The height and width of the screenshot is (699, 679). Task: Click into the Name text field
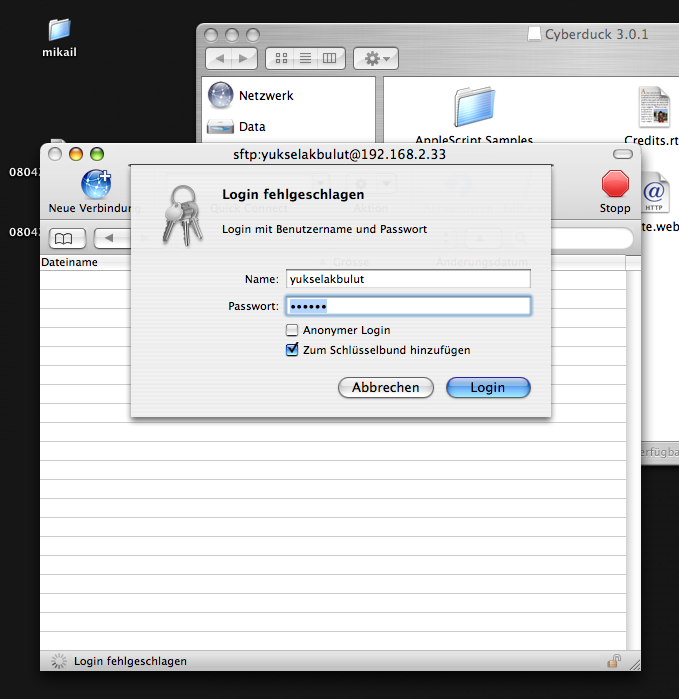(x=407, y=280)
